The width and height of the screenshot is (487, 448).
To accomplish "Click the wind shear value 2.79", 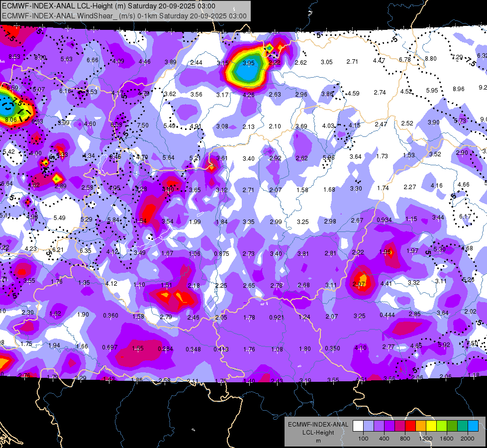I will (166, 317).
